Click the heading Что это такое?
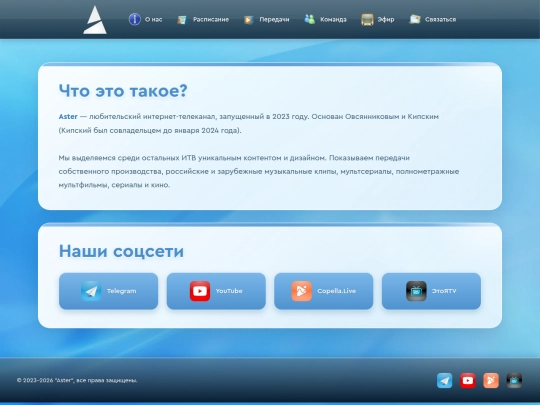 click(123, 91)
